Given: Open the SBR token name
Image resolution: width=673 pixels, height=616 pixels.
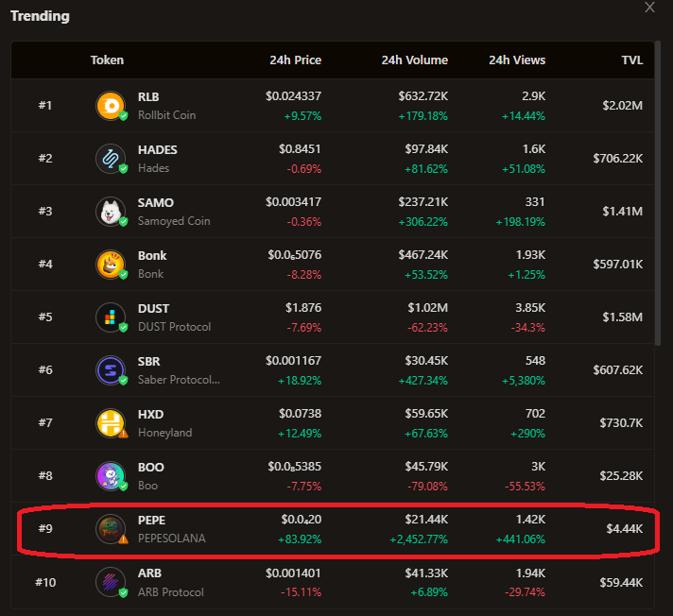Looking at the screenshot, I should tap(149, 361).
